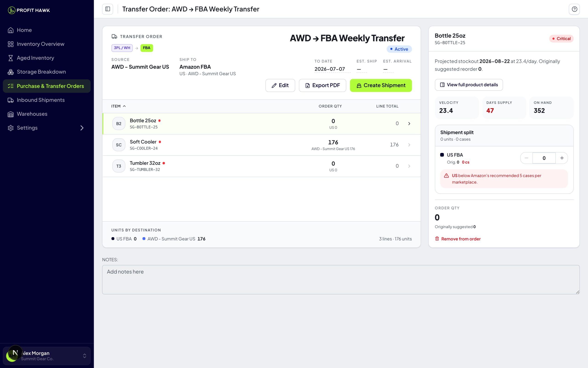Click the Warehouses building icon
Image resolution: width=588 pixels, height=368 pixels.
pyautogui.click(x=10, y=114)
